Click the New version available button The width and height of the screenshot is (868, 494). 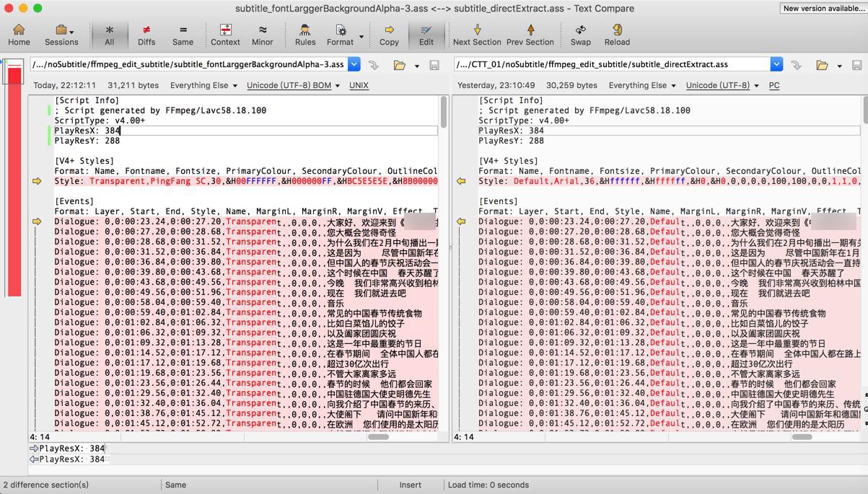(823, 8)
